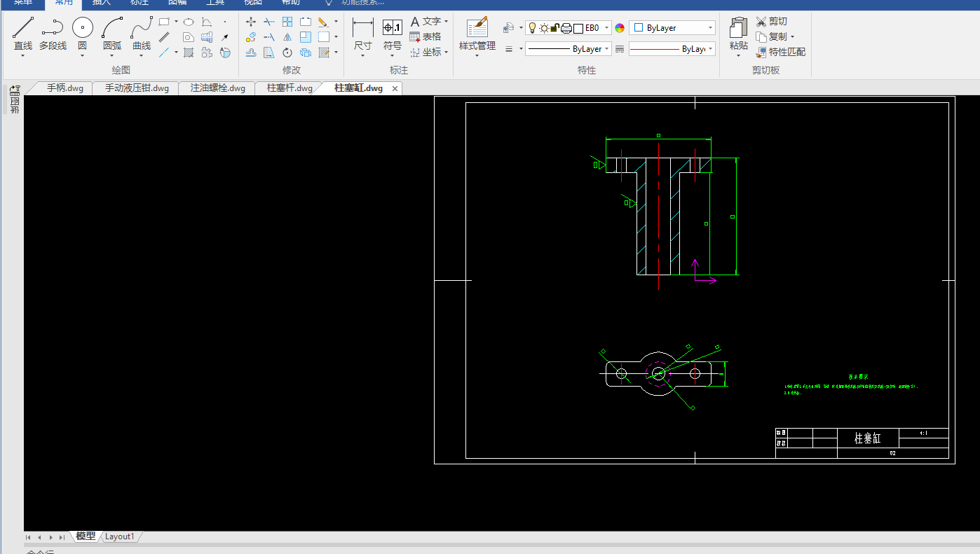Open the Layout1 tab
Viewport: 980px width, 554px height.
point(120,536)
